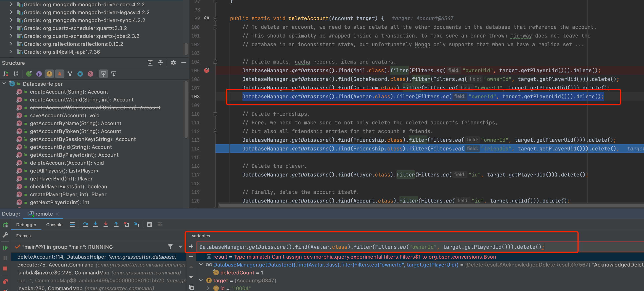Click Show Execution Point icon
644x291 pixels.
[72, 224]
